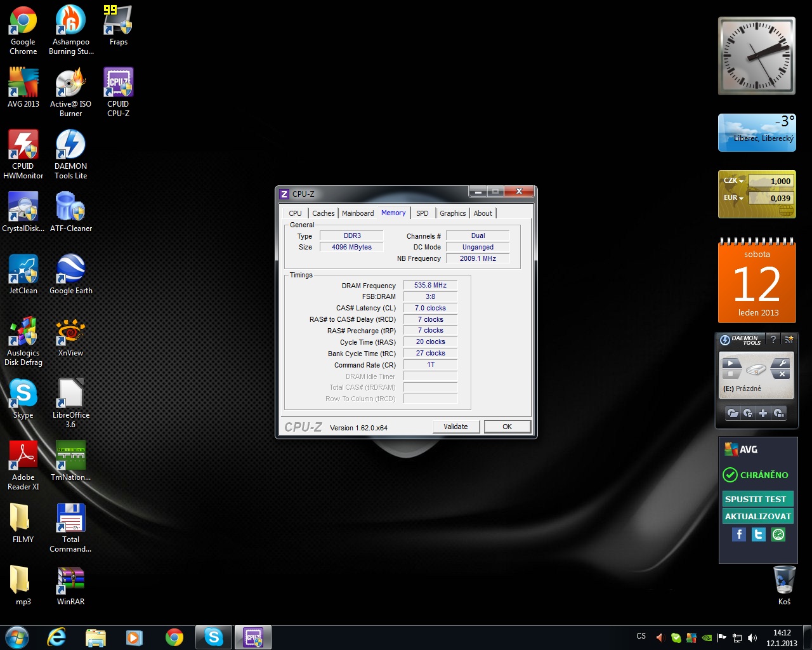The image size is (812, 650).
Task: Click the CS language indicator in taskbar
Action: [x=641, y=636]
